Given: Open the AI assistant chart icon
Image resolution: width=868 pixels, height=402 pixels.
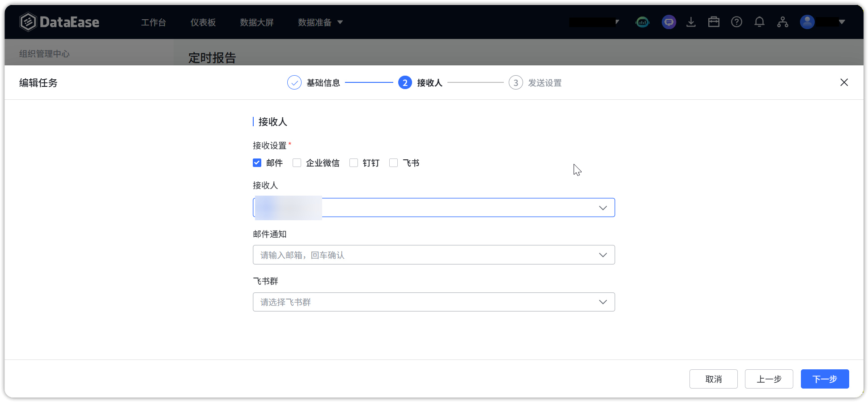Looking at the screenshot, I should (x=642, y=22).
